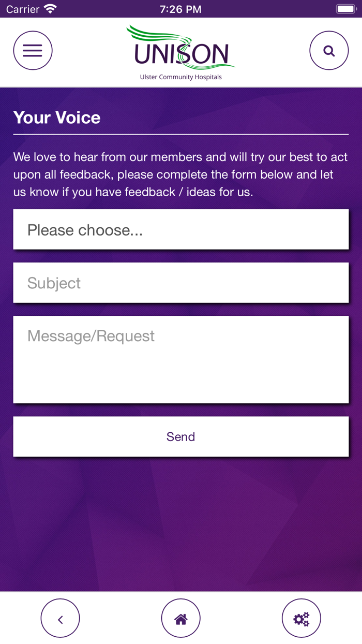Expand the "Please choose..." dropdown
362x644 pixels.
pyautogui.click(x=181, y=229)
